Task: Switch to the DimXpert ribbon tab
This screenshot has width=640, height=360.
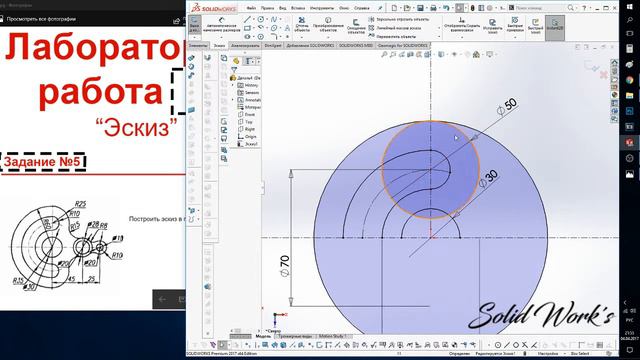Action: click(273, 46)
